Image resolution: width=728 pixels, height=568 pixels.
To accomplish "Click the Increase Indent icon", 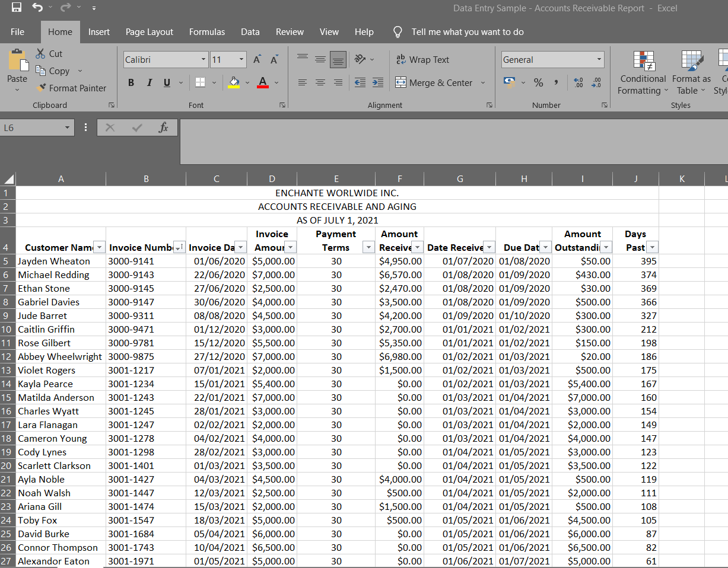I will click(377, 82).
